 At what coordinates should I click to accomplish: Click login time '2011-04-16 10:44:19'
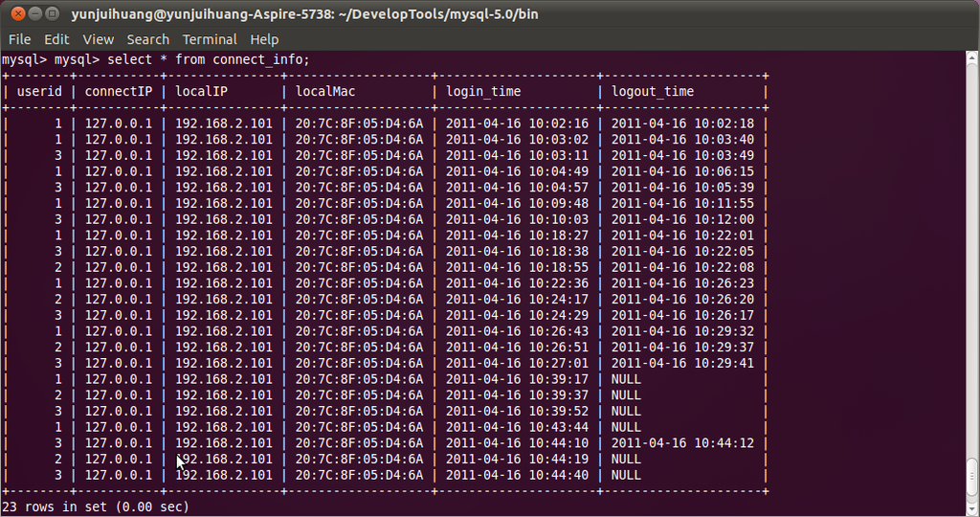tap(517, 460)
